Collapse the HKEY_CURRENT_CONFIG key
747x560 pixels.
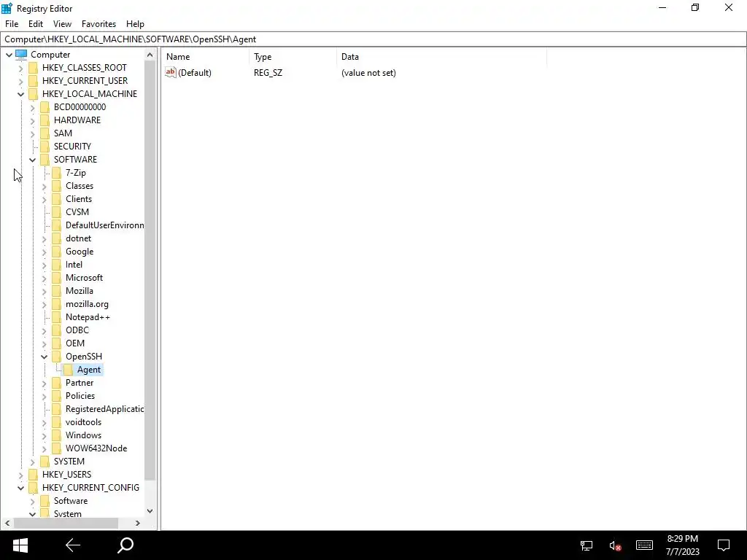tap(20, 488)
